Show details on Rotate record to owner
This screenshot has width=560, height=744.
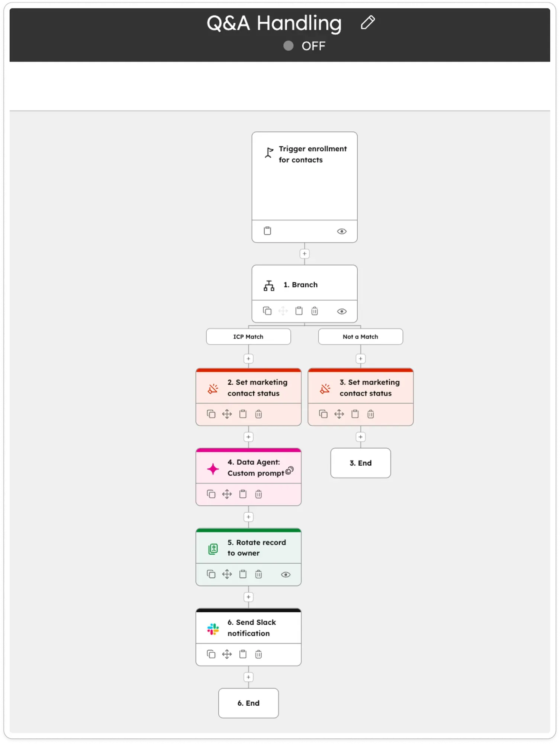[285, 574]
